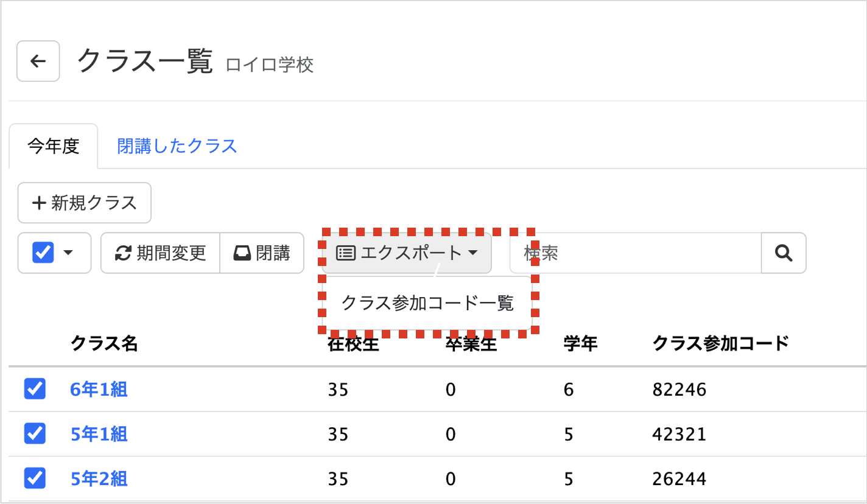Screen dimensions: 867x504
Task: Click the refresh icon in 期間変更
Action: (124, 253)
